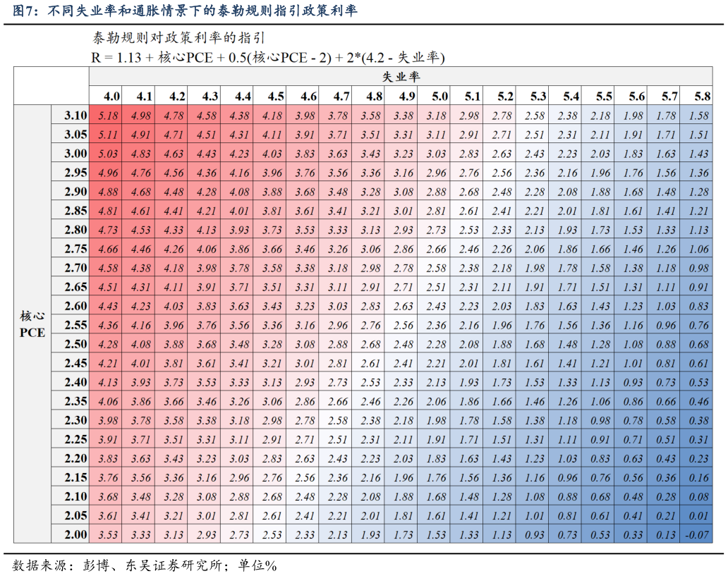Screen dimensions: 728x576
Task: Click the Taylor rule formula text line
Action: 268,57
